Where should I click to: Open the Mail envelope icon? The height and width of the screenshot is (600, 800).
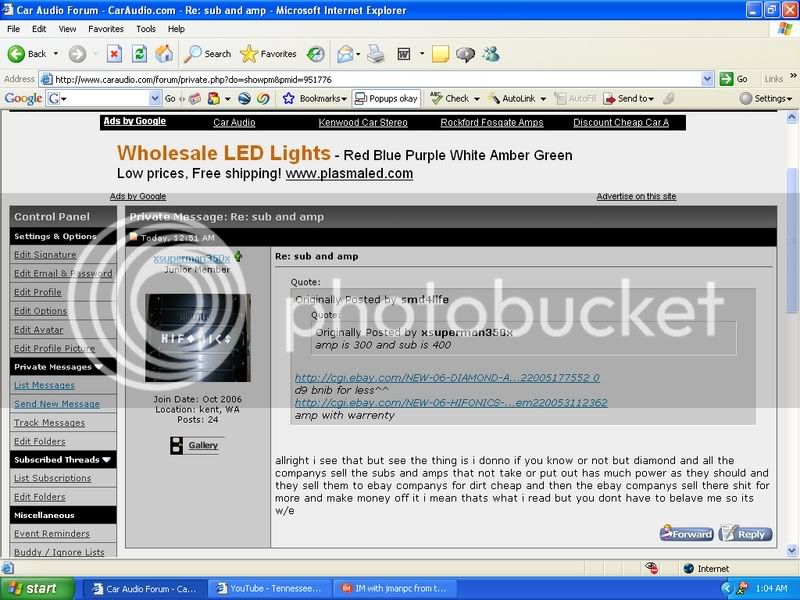[x=345, y=54]
